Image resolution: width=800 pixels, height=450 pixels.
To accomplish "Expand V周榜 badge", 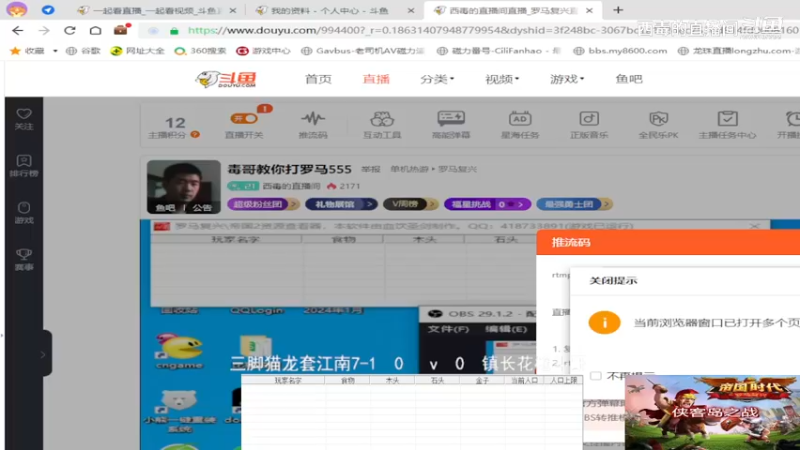I will (x=411, y=204).
